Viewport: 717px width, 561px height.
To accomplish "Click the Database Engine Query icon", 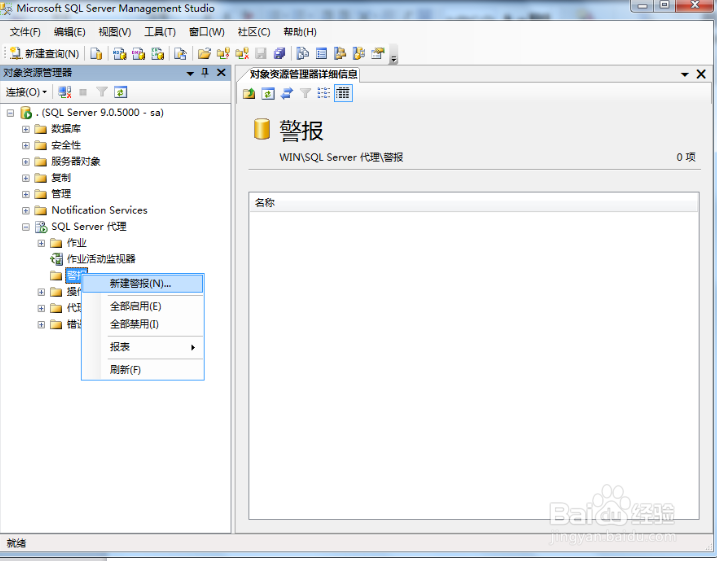I will [96, 53].
